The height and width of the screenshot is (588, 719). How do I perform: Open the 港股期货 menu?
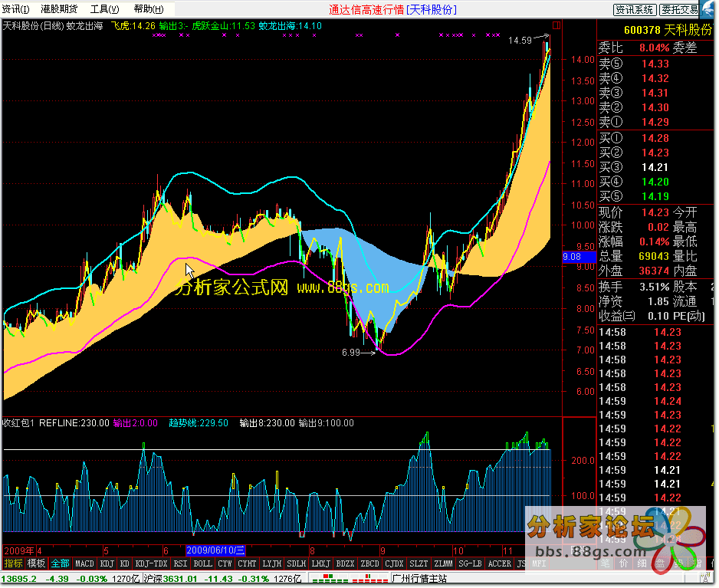click(x=59, y=8)
